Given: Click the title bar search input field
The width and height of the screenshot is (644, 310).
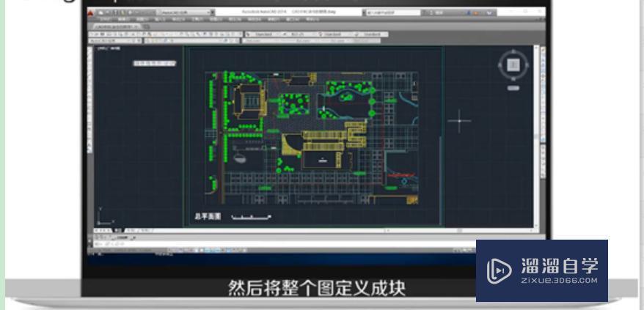Looking at the screenshot, I should (393, 12).
